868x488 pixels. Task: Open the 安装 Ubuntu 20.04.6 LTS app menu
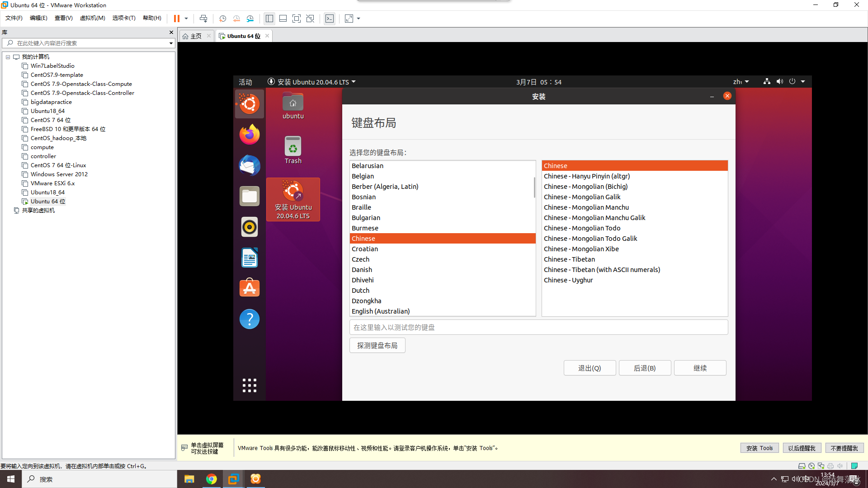pyautogui.click(x=312, y=82)
